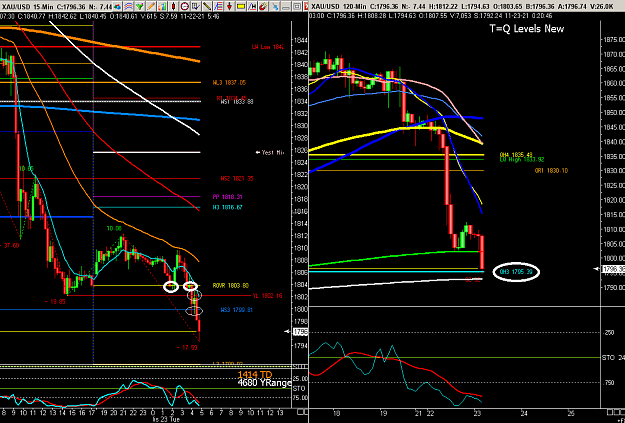The height and width of the screenshot is (423, 625).
Task: Click the 4680 YRange text
Action: (x=264, y=383)
